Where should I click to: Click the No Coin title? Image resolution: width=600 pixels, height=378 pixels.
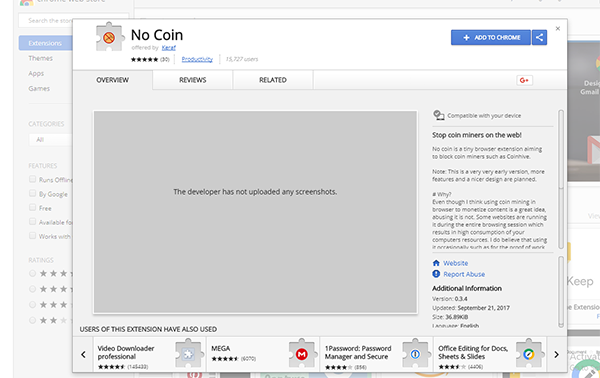pyautogui.click(x=157, y=35)
